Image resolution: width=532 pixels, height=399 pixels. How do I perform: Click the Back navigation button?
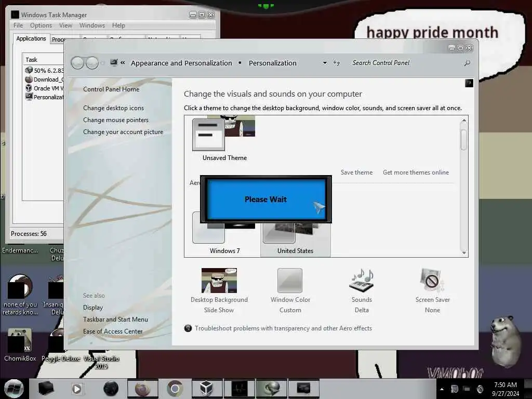[77, 63]
